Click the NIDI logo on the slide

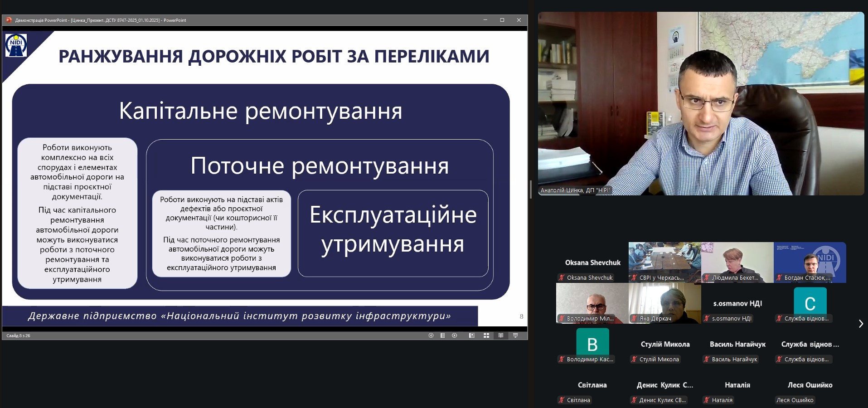click(x=16, y=45)
